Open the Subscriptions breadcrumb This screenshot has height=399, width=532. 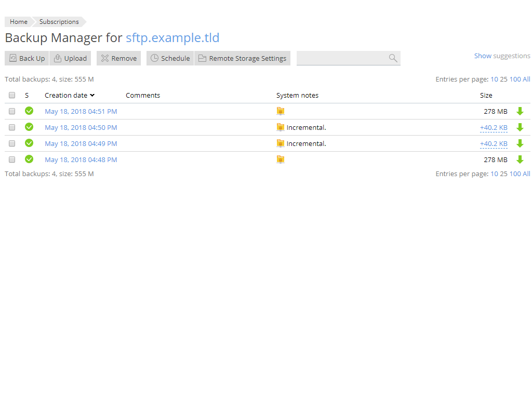coord(58,21)
